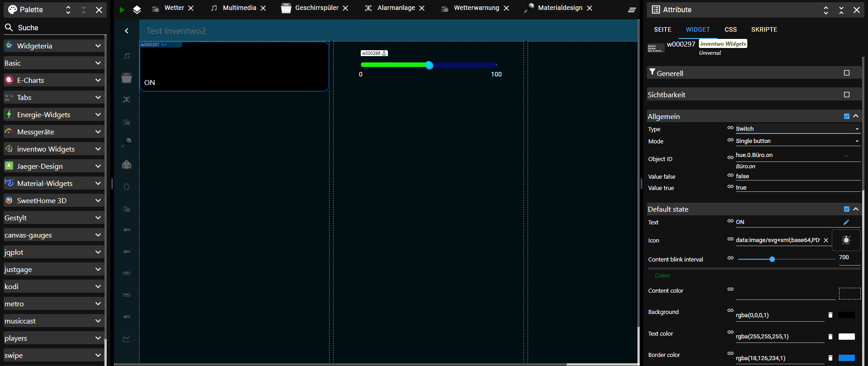Toggle the Allgemein section checkbox
The width and height of the screenshot is (868, 366).
847,116
